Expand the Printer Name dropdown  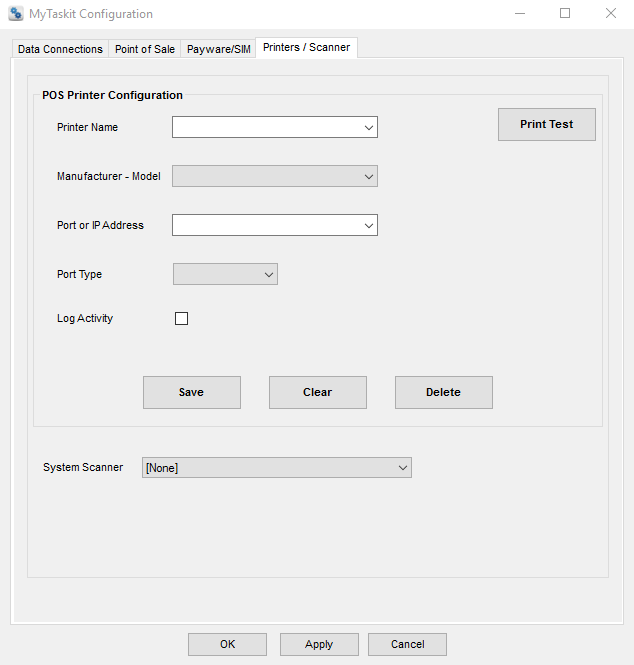pos(368,127)
